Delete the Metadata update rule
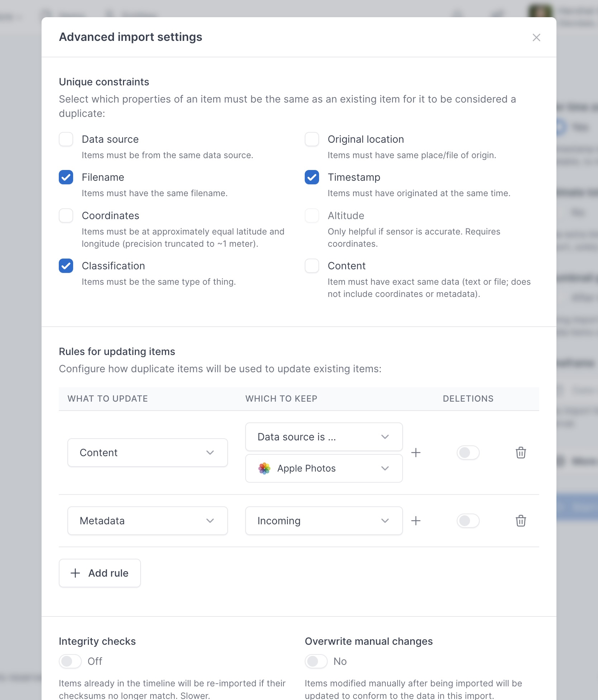 [521, 521]
